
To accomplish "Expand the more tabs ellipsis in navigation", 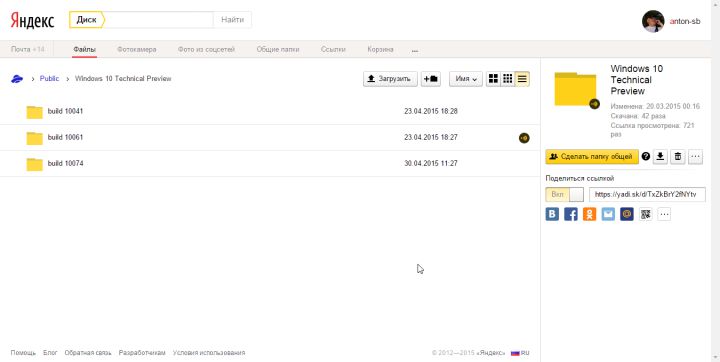I will pyautogui.click(x=415, y=50).
